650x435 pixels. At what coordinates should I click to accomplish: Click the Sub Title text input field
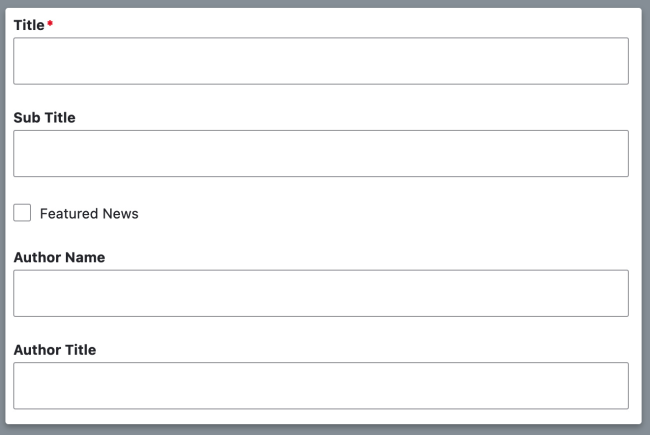(320, 153)
